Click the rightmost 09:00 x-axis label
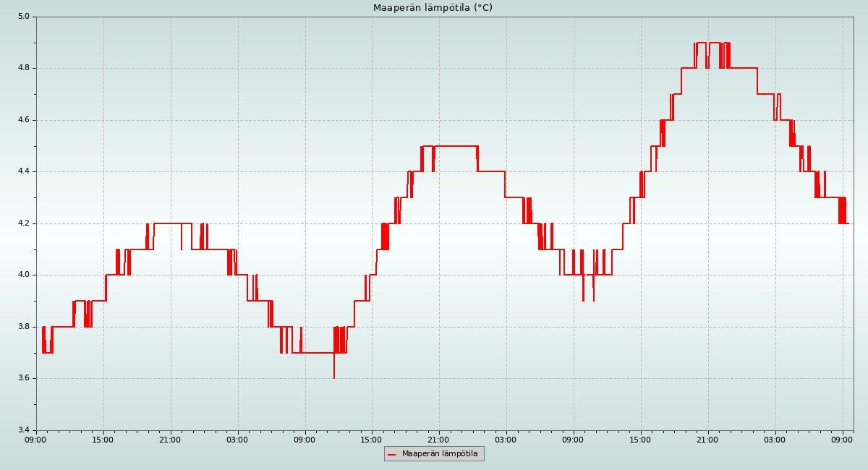 coord(842,439)
